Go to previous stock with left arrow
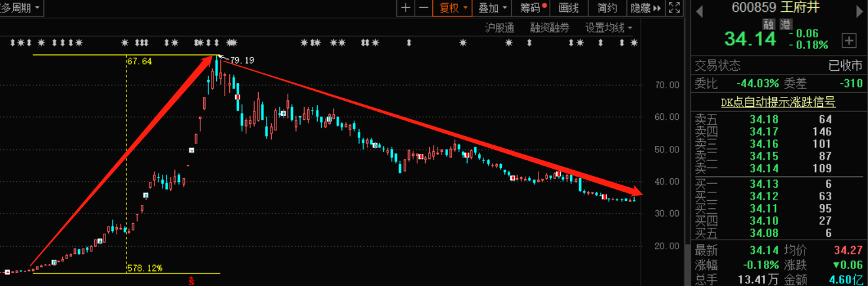Screen dimensions: 868x286 point(699,10)
